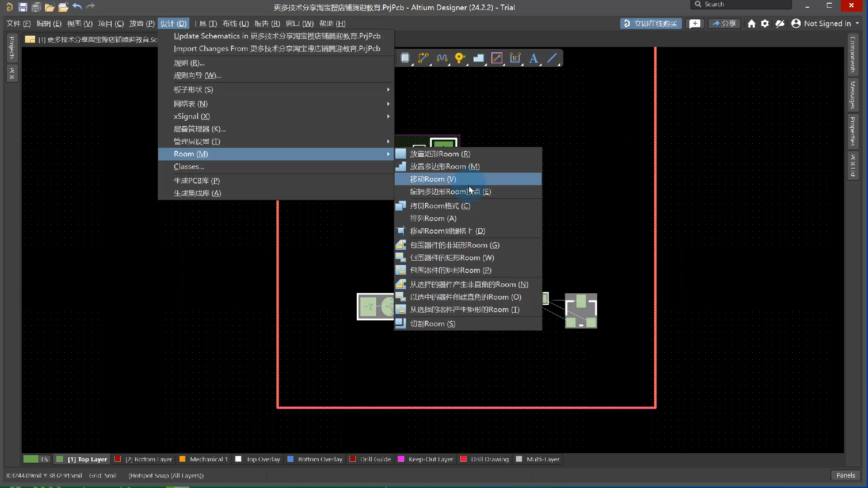Select the place line tool icon

[552, 58]
